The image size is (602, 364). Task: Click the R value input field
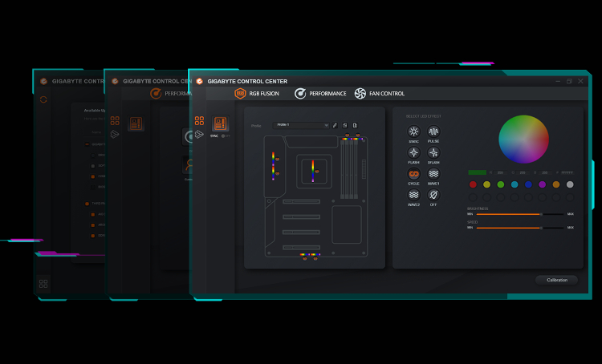(x=500, y=172)
